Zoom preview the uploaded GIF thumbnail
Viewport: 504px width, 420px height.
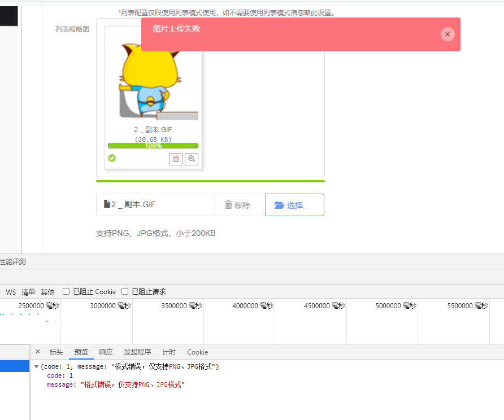[x=192, y=159]
